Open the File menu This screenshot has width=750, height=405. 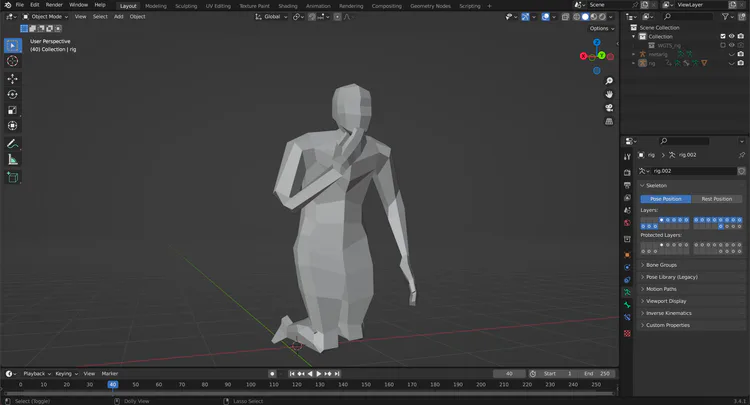pos(20,5)
